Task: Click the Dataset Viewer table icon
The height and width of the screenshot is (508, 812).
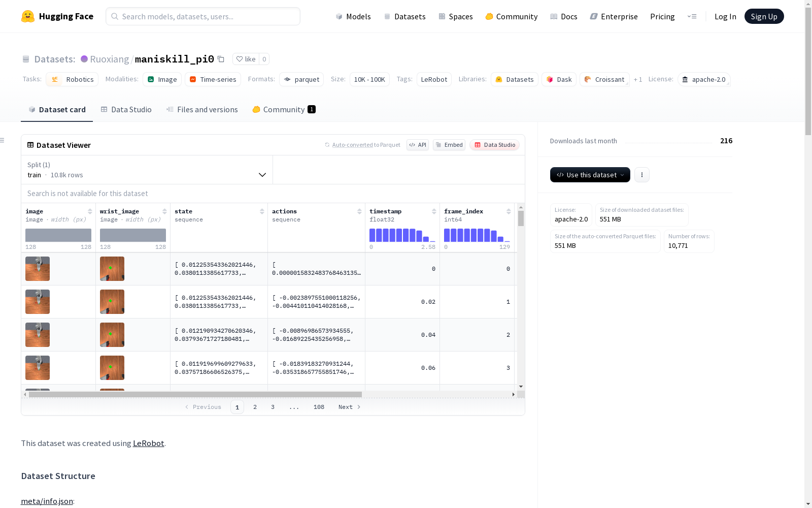Action: [30, 145]
